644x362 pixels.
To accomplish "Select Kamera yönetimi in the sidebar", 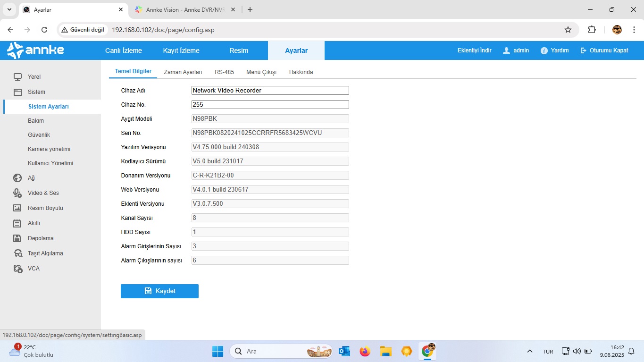I will (49, 149).
